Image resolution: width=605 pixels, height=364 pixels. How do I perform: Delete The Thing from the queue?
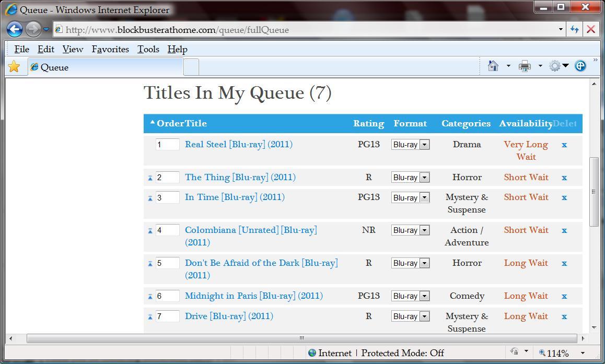click(564, 178)
